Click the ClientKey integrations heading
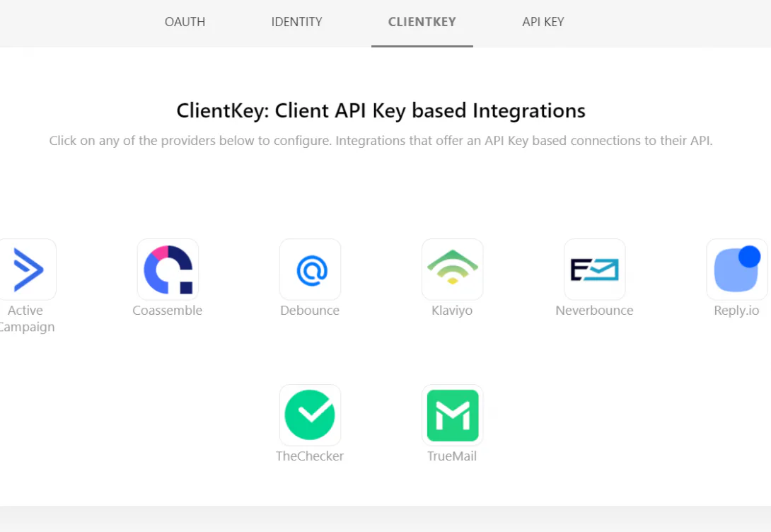Screen dimensions: 771x532 [x=381, y=110]
